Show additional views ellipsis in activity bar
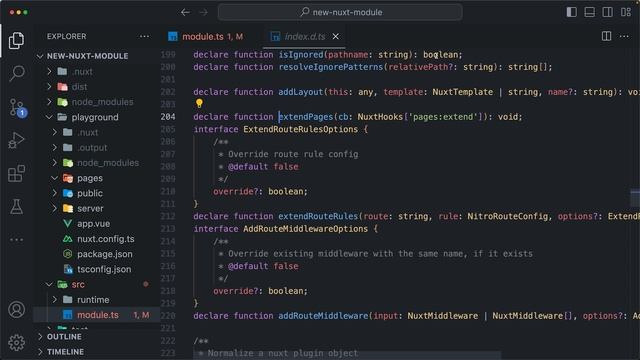Viewport: 640px width, 360px height. pyautogui.click(x=16, y=240)
